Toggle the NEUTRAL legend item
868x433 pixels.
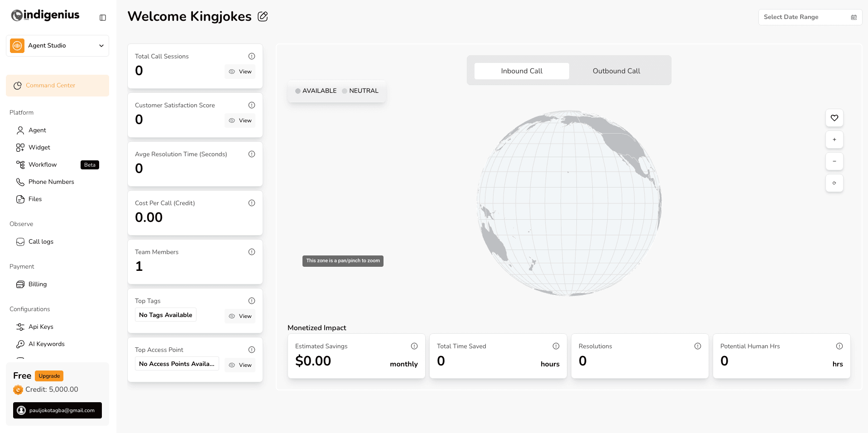[360, 91]
